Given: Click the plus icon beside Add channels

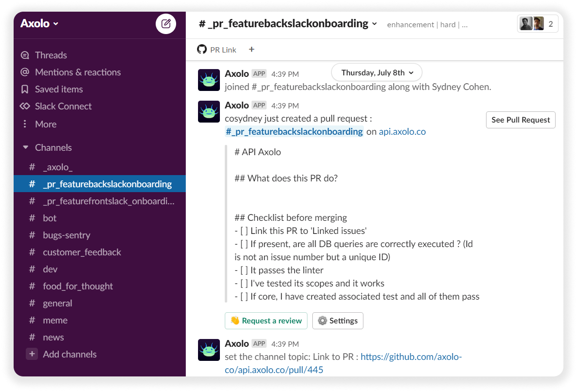Looking at the screenshot, I should point(32,354).
